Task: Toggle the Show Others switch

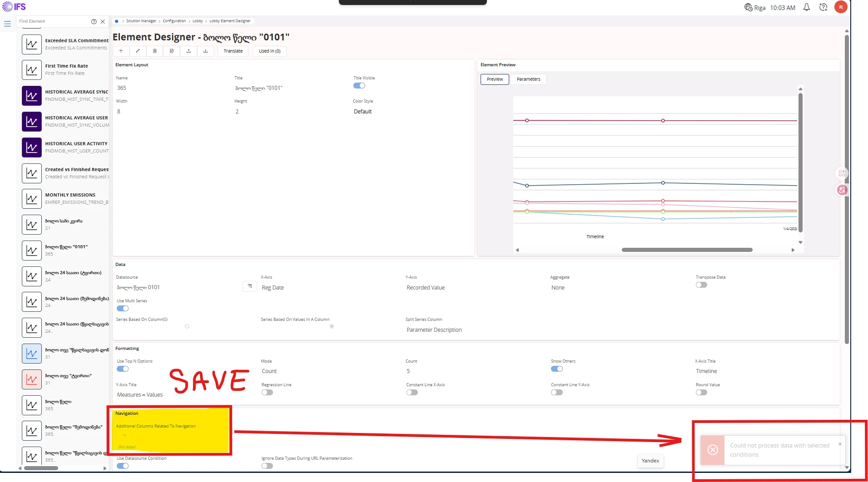Action: [x=557, y=369]
